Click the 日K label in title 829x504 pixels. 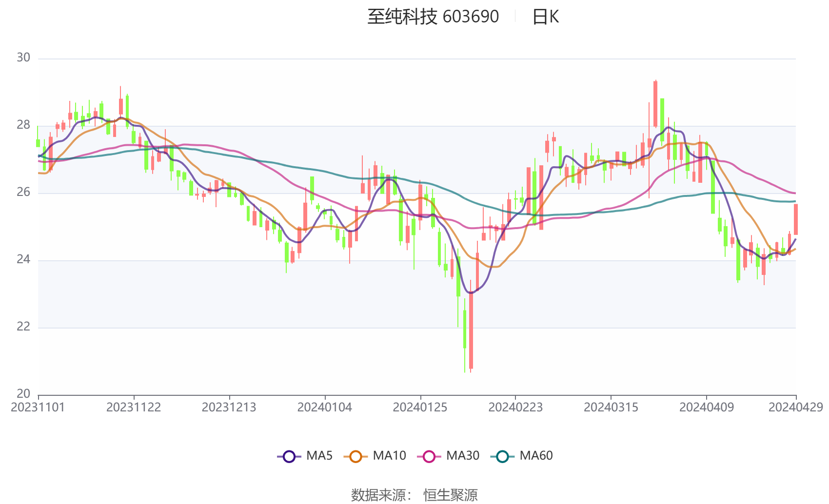(x=545, y=17)
